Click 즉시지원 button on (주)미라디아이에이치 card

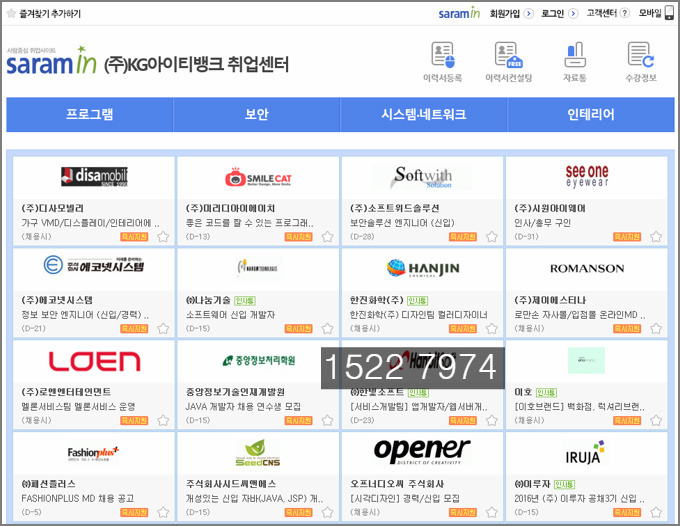(x=298, y=237)
